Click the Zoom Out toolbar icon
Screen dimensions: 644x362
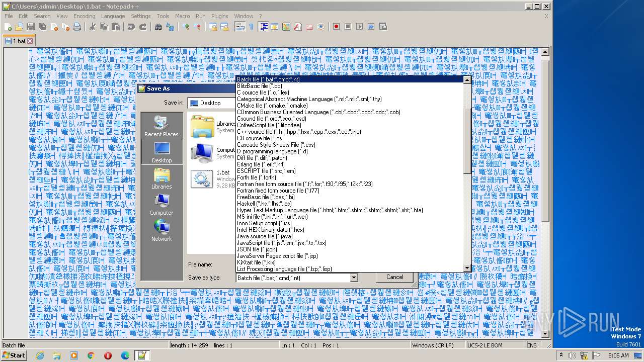click(197, 27)
